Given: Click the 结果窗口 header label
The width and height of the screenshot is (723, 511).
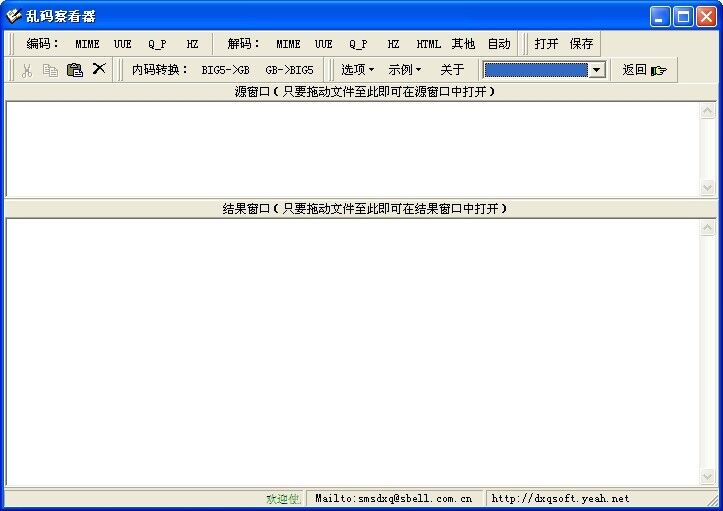Looking at the screenshot, I should click(364, 209).
